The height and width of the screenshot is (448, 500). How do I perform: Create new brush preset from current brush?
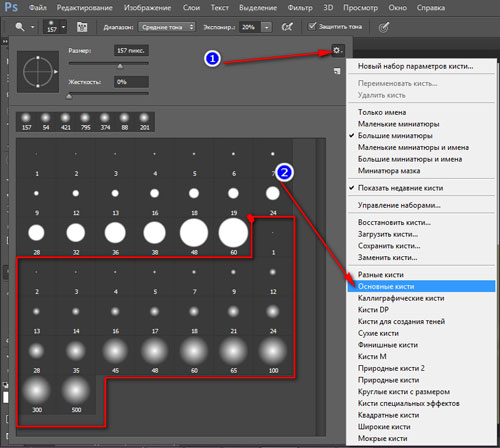pyautogui.click(x=337, y=71)
